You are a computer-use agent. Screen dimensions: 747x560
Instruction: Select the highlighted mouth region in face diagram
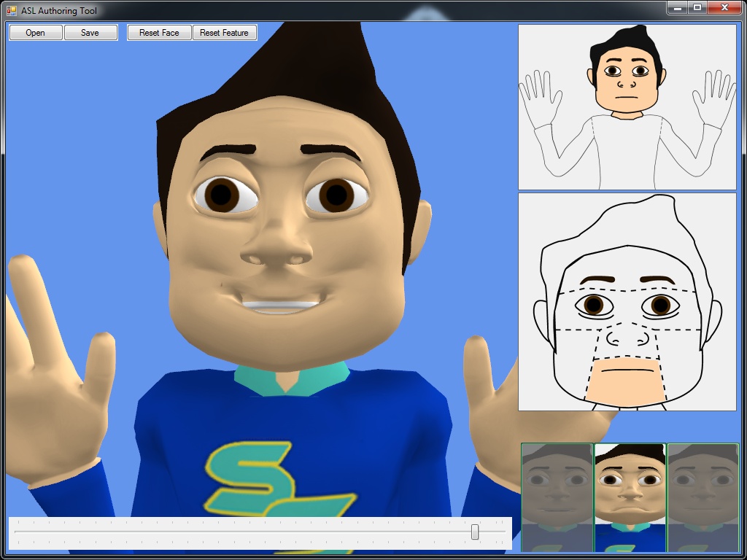627,378
